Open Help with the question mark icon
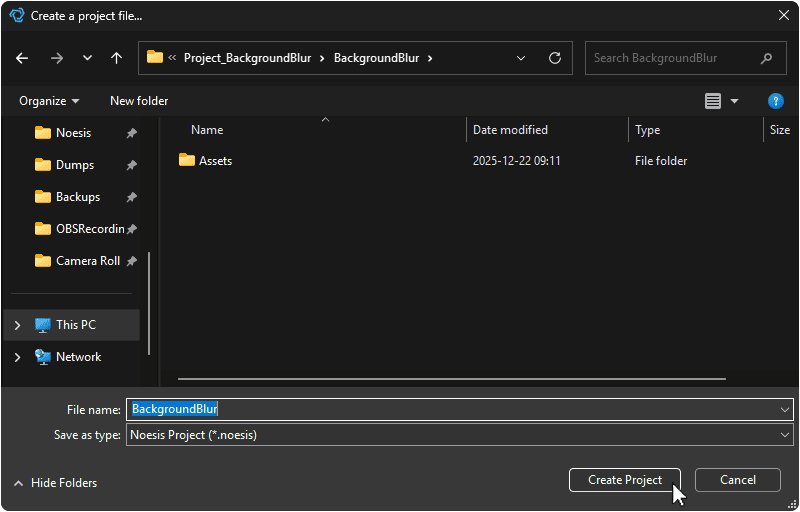 [x=776, y=101]
